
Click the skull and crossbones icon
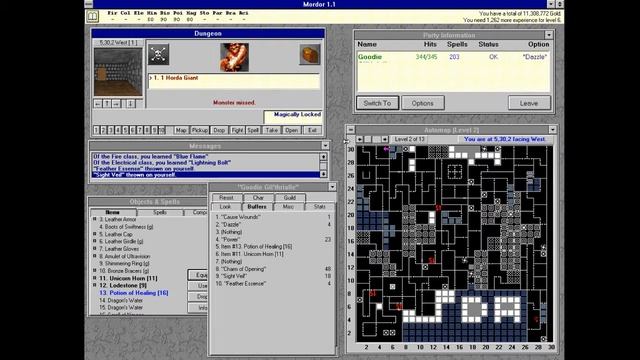158,55
